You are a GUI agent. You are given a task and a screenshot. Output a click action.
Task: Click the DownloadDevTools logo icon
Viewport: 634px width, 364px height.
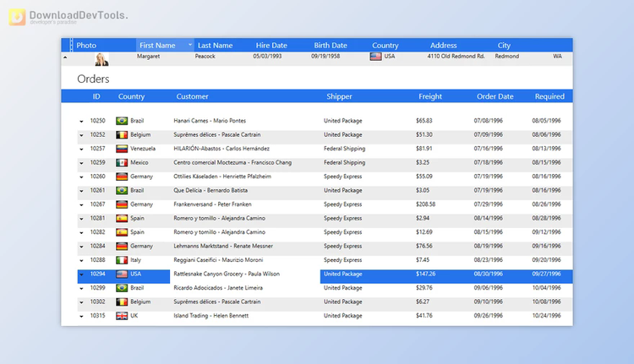(17, 18)
